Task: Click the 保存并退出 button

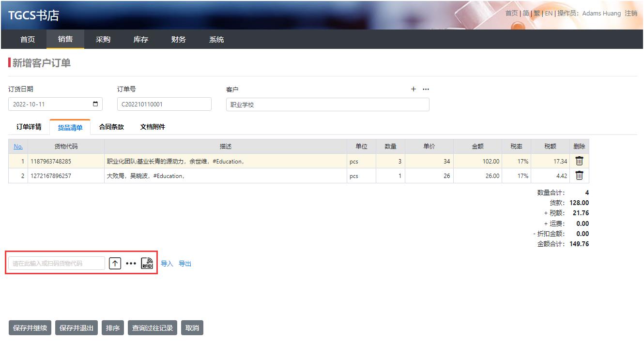Action: pyautogui.click(x=77, y=328)
